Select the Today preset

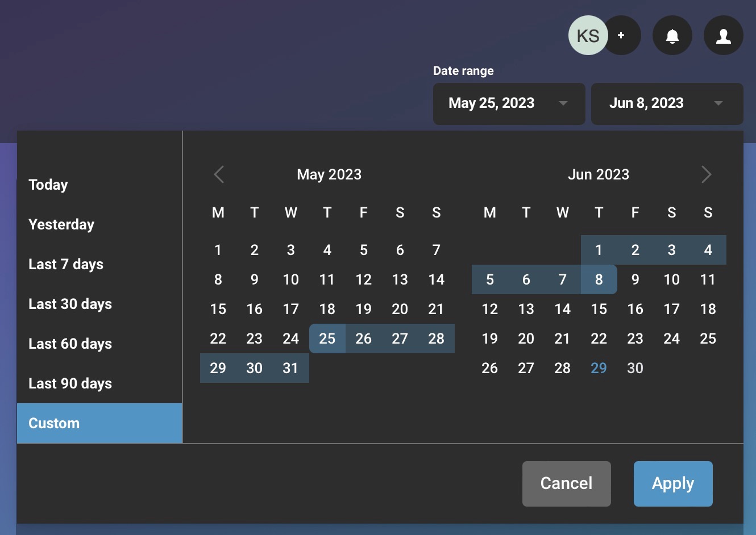point(48,185)
